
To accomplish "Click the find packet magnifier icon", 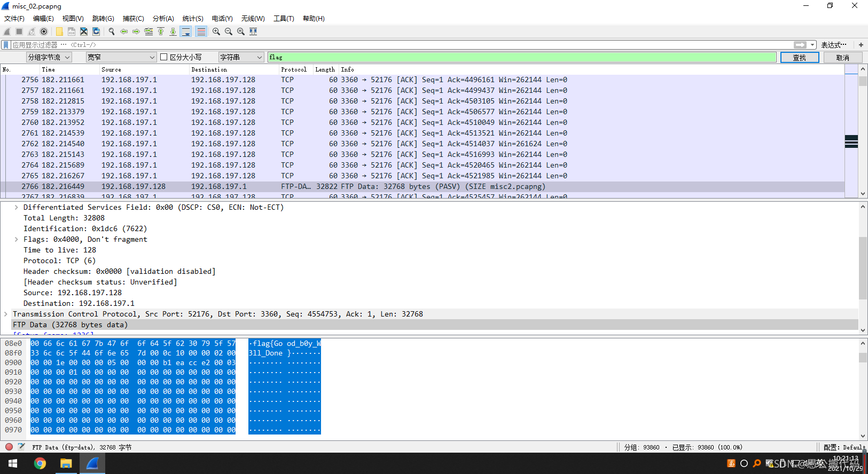I will 112,31.
